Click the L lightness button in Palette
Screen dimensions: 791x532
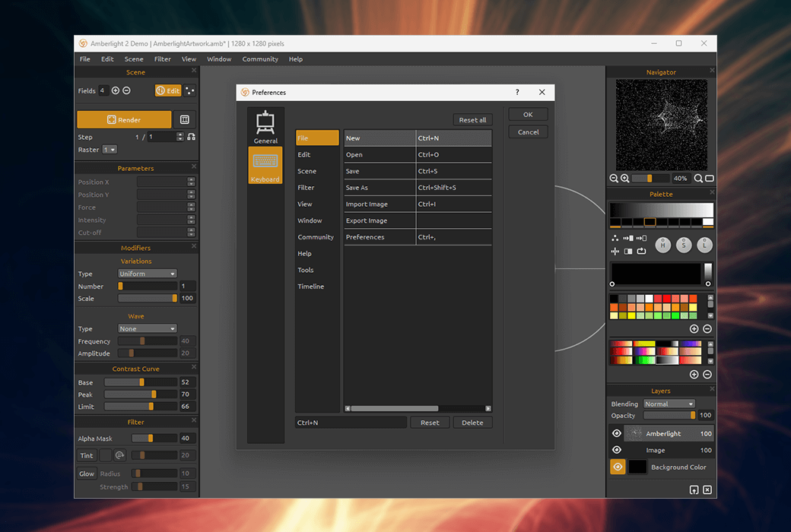coord(704,245)
